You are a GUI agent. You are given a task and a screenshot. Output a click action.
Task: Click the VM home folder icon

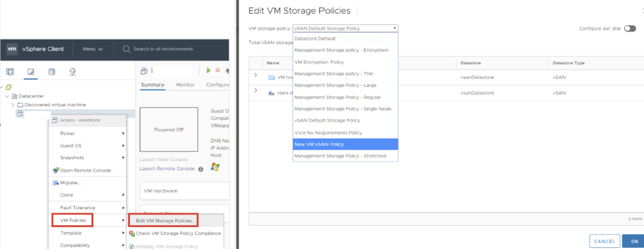point(271,77)
